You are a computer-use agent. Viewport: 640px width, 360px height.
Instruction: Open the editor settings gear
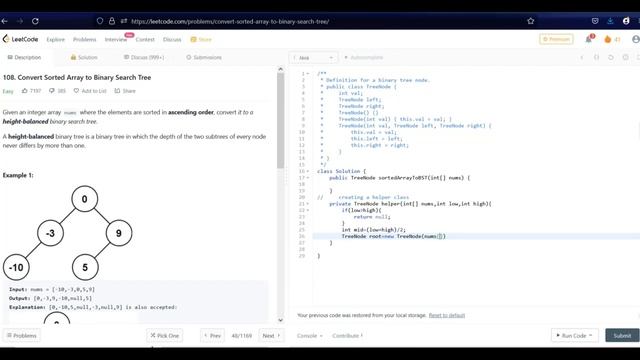tap(625, 58)
